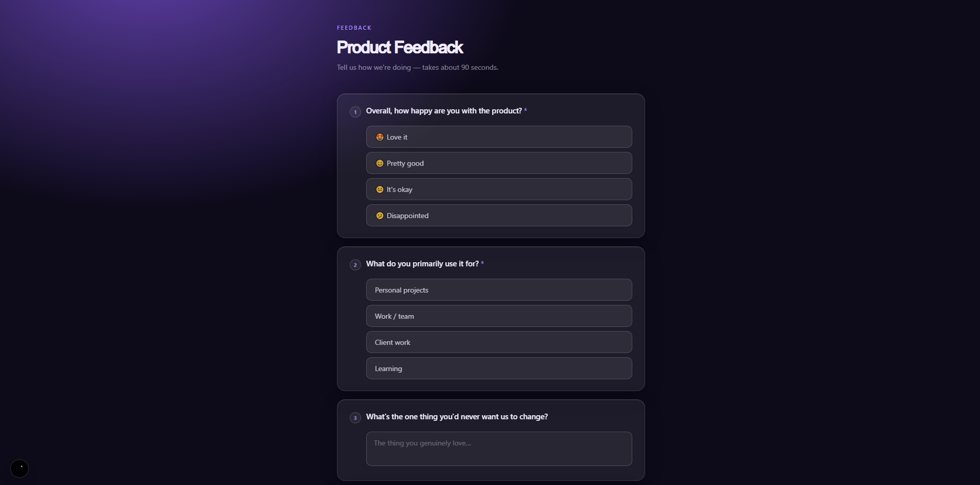The height and width of the screenshot is (485, 980).
Task: Choose the "Pretty good" option label
Action: pyautogui.click(x=405, y=163)
